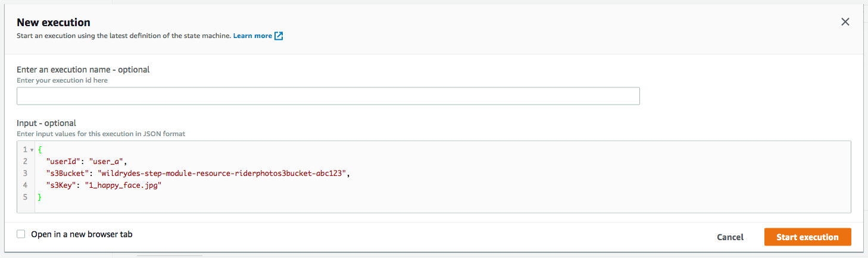This screenshot has height=258, width=868.
Task: Cancel the new execution
Action: [x=730, y=237]
